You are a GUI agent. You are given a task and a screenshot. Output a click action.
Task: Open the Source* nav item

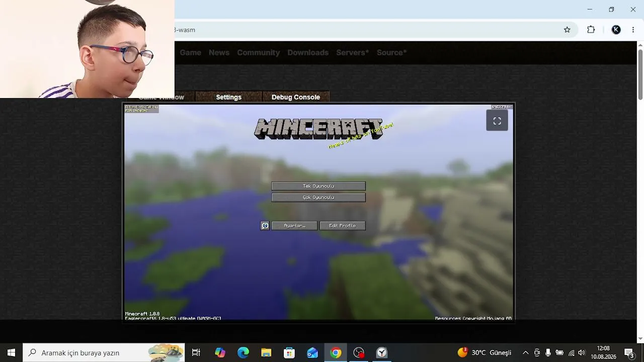pyautogui.click(x=391, y=52)
